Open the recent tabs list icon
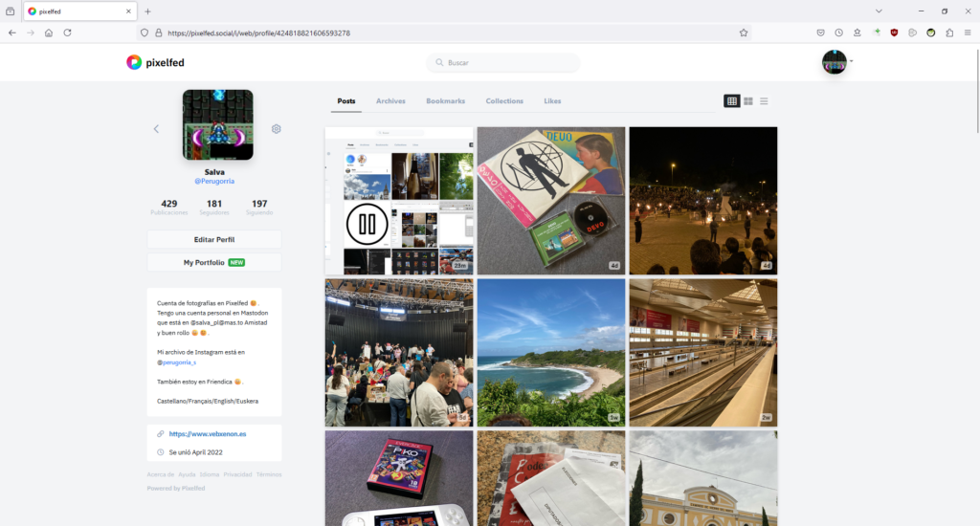This screenshot has height=526, width=980. 10,11
